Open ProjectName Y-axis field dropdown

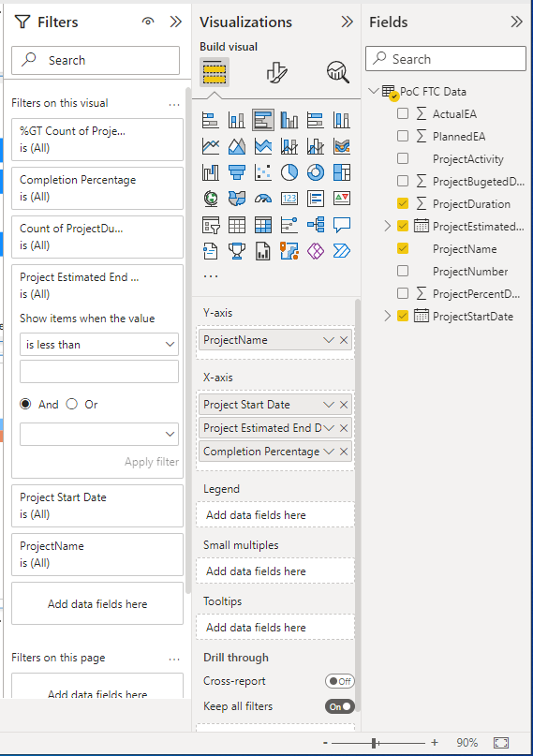click(329, 340)
